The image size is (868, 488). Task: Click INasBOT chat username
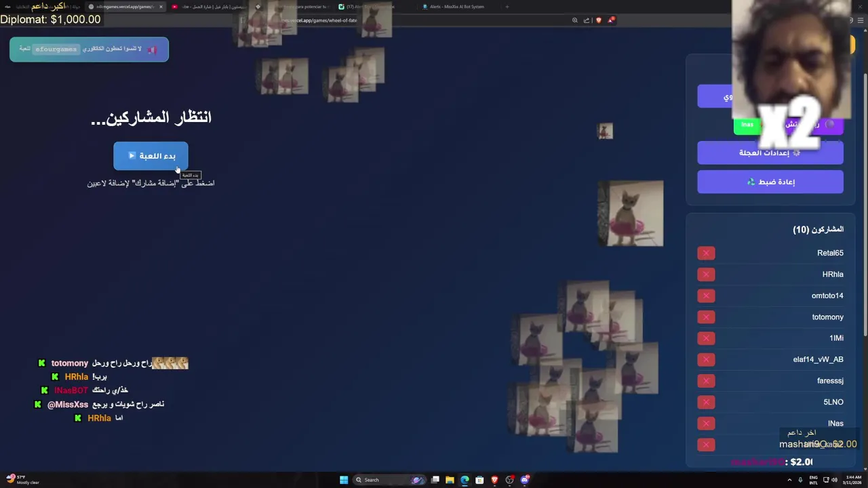pyautogui.click(x=71, y=390)
